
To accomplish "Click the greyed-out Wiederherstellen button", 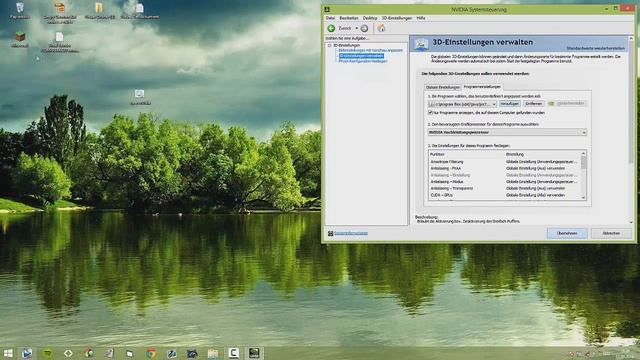I will 567,104.
